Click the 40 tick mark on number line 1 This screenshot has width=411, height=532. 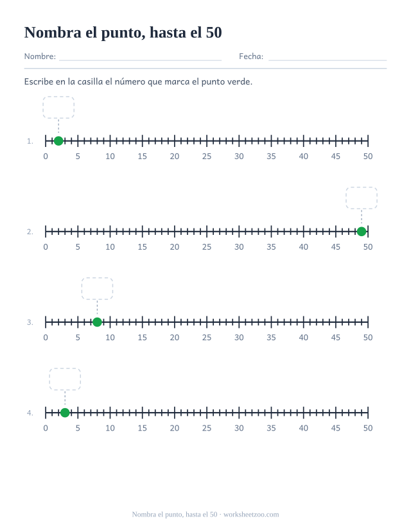pyautogui.click(x=303, y=141)
